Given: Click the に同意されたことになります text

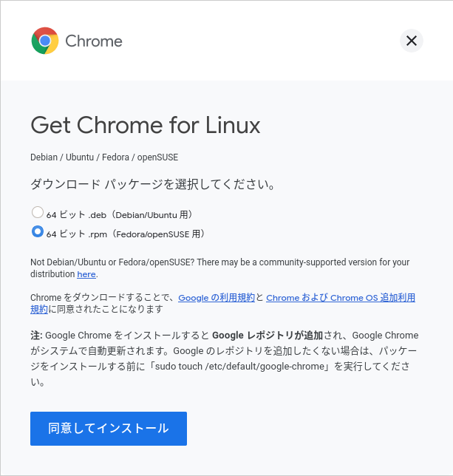Looking at the screenshot, I should click(x=106, y=310).
